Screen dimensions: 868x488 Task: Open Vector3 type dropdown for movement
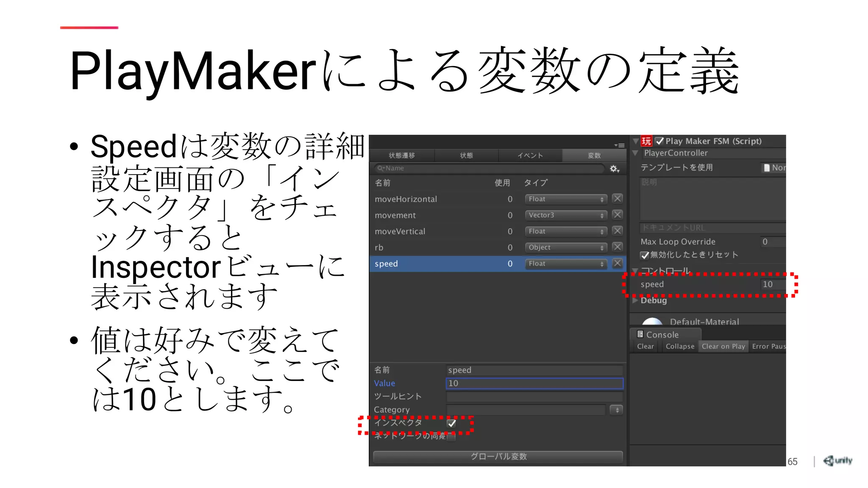pos(566,215)
